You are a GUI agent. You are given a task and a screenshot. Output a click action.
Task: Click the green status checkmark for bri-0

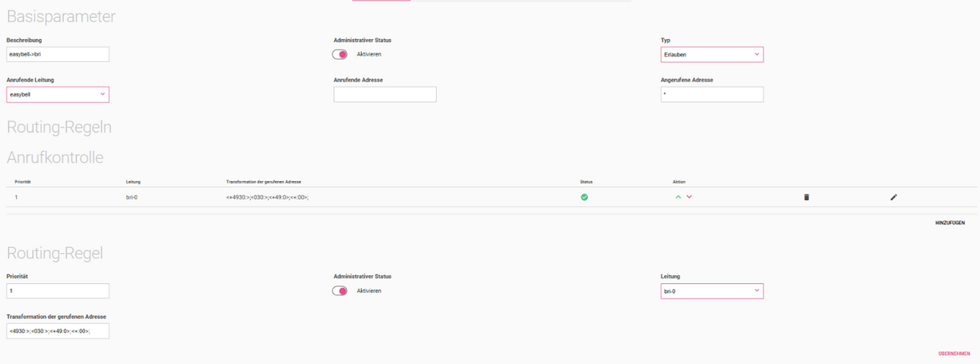tap(585, 197)
